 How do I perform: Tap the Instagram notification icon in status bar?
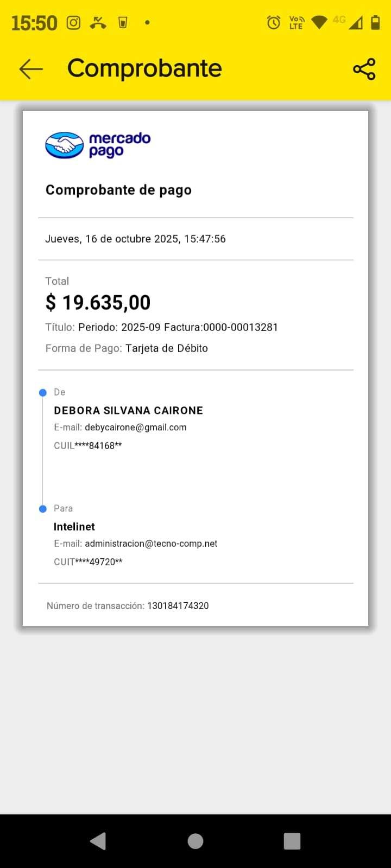(73, 23)
